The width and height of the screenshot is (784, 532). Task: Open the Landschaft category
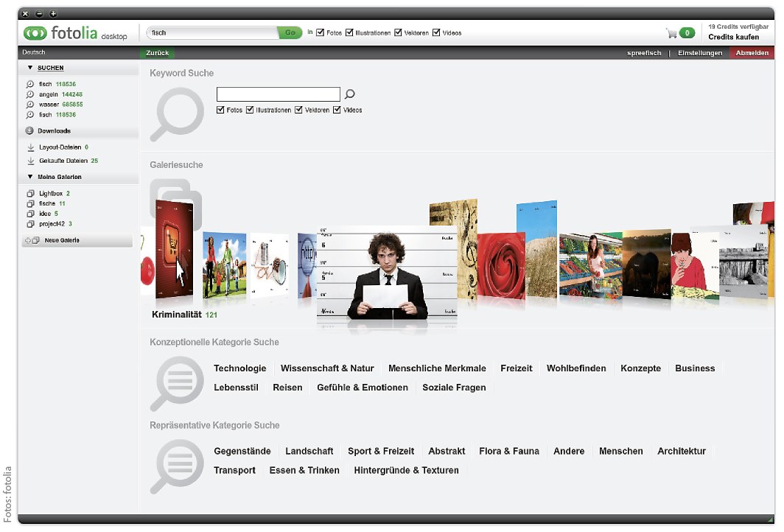coord(309,452)
